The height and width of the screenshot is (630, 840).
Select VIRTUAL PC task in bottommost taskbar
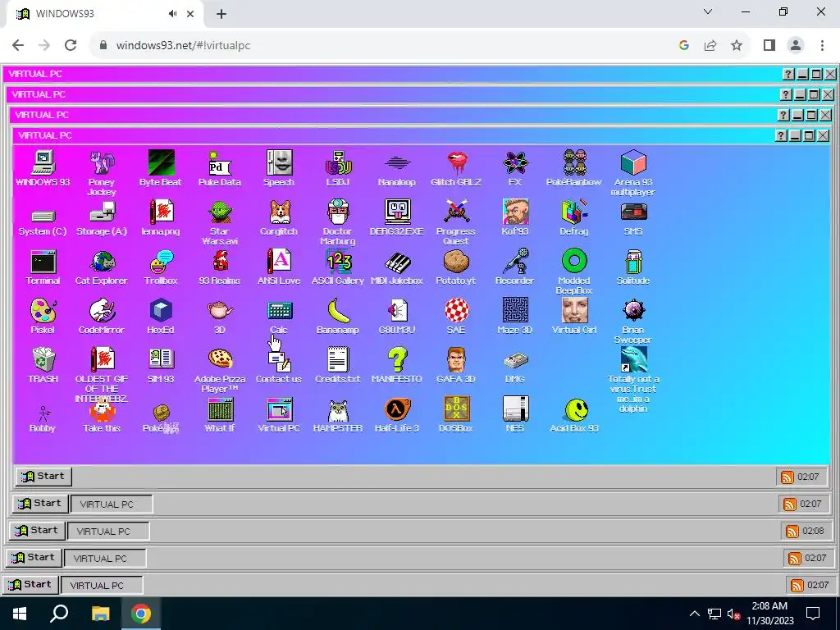coord(101,586)
